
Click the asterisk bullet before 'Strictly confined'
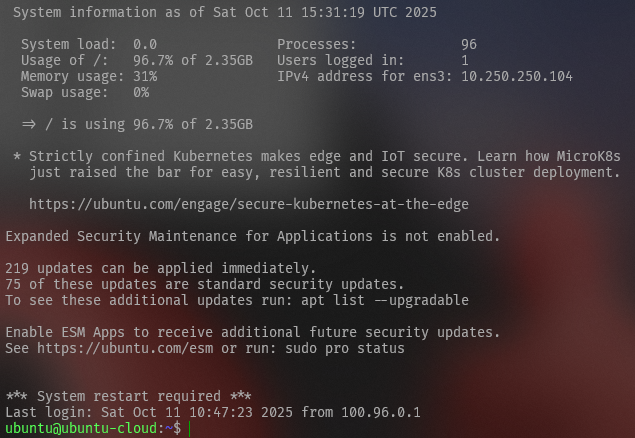tap(17, 155)
